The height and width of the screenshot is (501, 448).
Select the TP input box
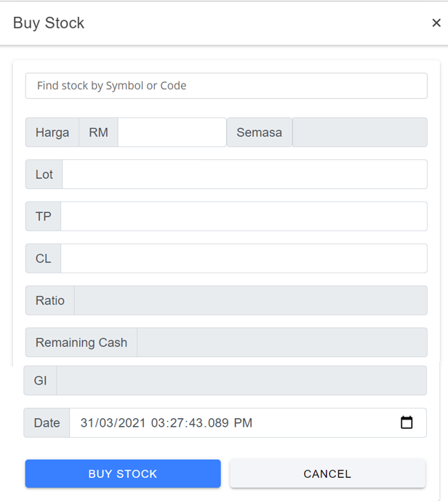pyautogui.click(x=244, y=217)
